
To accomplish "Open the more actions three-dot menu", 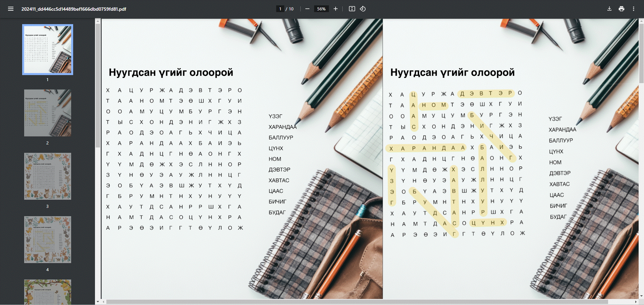I will [634, 9].
